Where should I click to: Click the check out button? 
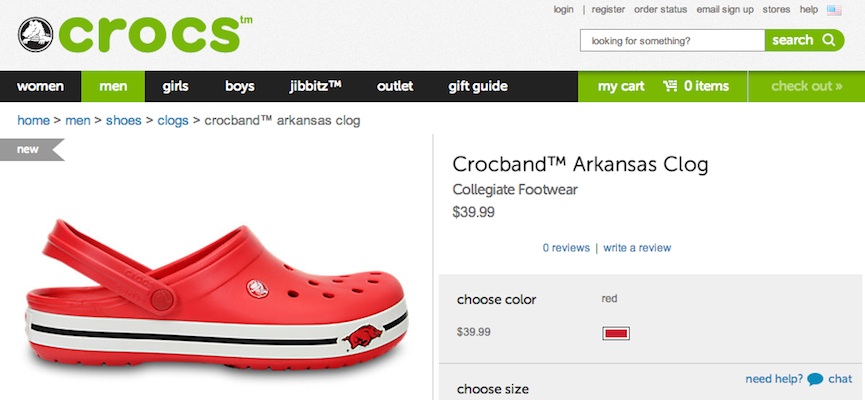click(807, 86)
